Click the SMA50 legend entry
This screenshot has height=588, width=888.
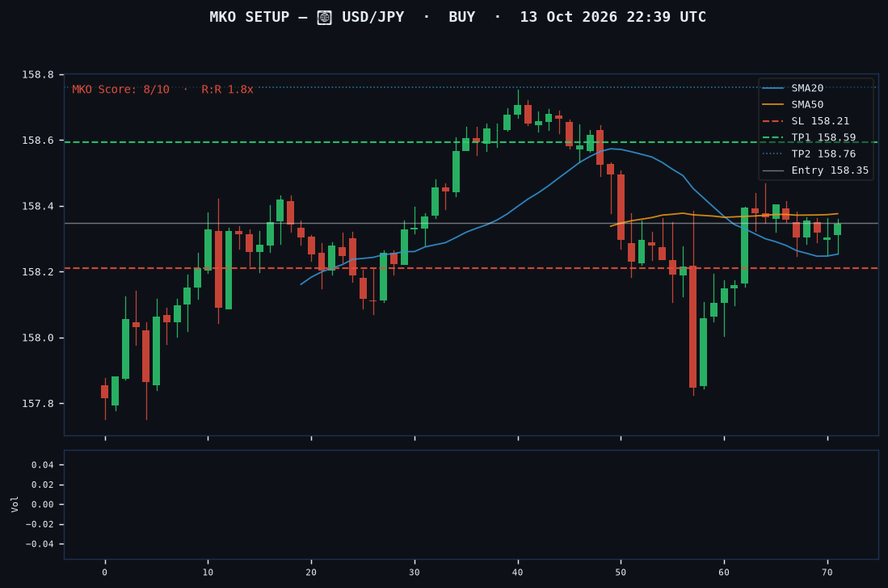tap(793, 105)
